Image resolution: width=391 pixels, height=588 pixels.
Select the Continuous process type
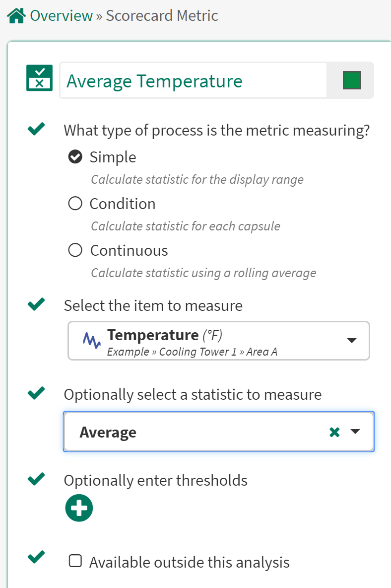(75, 250)
